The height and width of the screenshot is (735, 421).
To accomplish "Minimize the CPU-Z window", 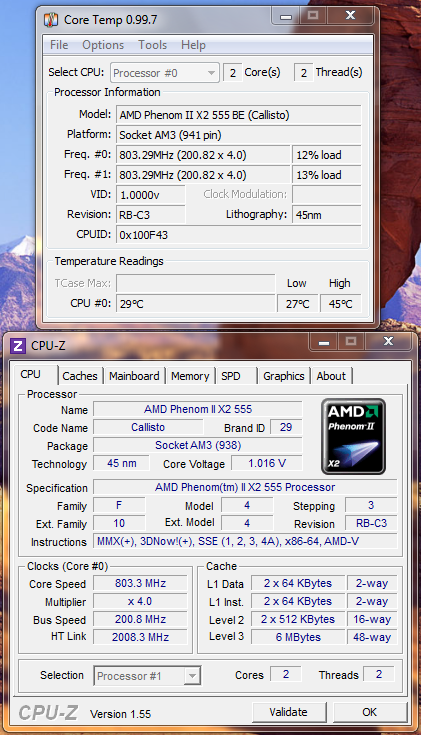I will pos(324,342).
